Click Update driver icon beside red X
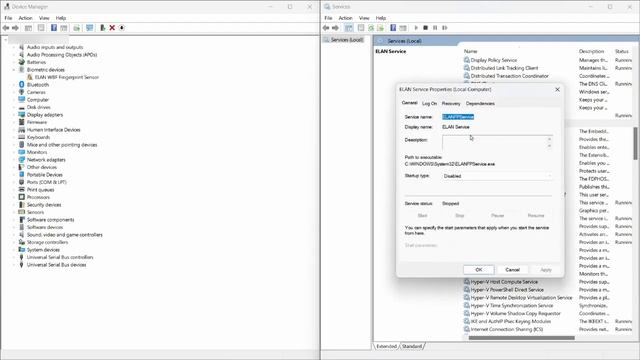The width and height of the screenshot is (640, 360). coord(102,28)
